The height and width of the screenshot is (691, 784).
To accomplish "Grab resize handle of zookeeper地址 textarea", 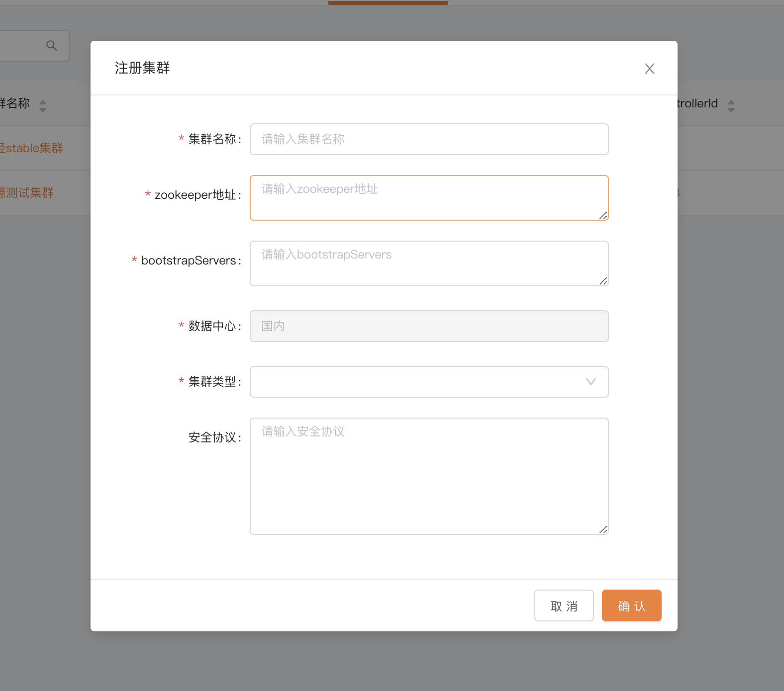I will pos(603,215).
